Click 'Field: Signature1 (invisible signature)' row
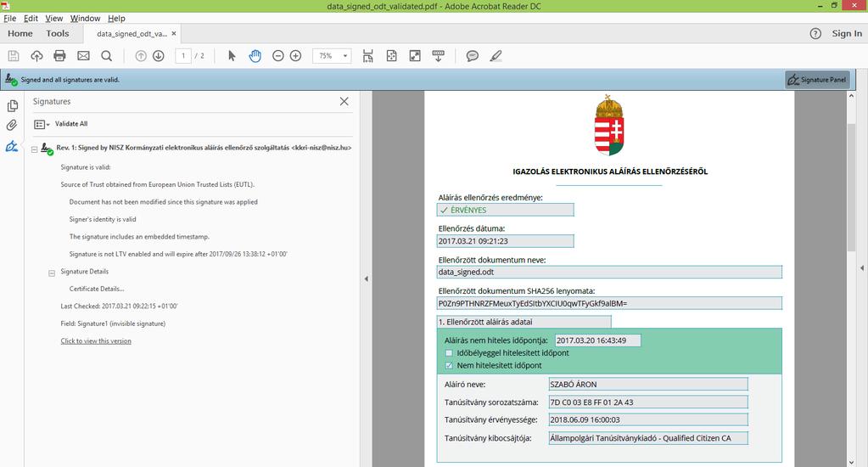Screen dimensions: 868x467 click(113, 324)
